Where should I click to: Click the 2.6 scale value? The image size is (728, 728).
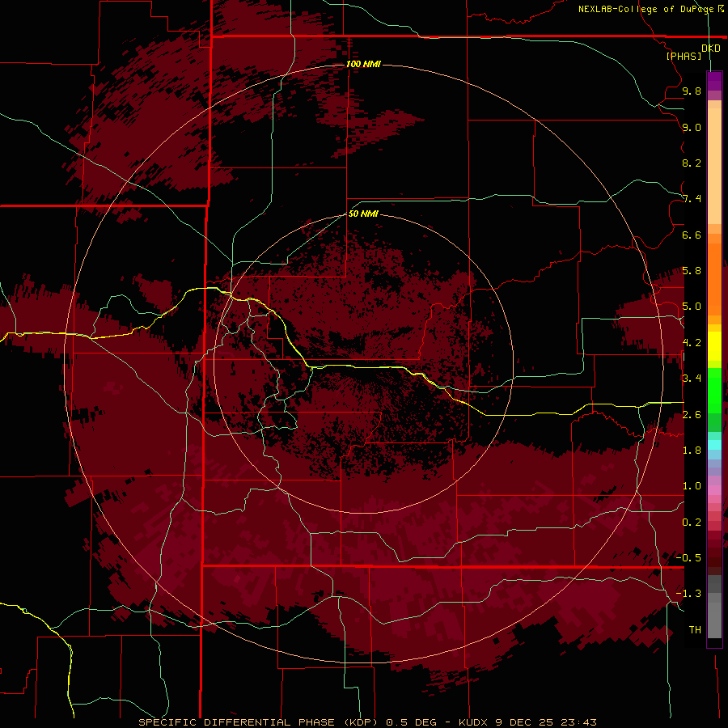click(692, 415)
